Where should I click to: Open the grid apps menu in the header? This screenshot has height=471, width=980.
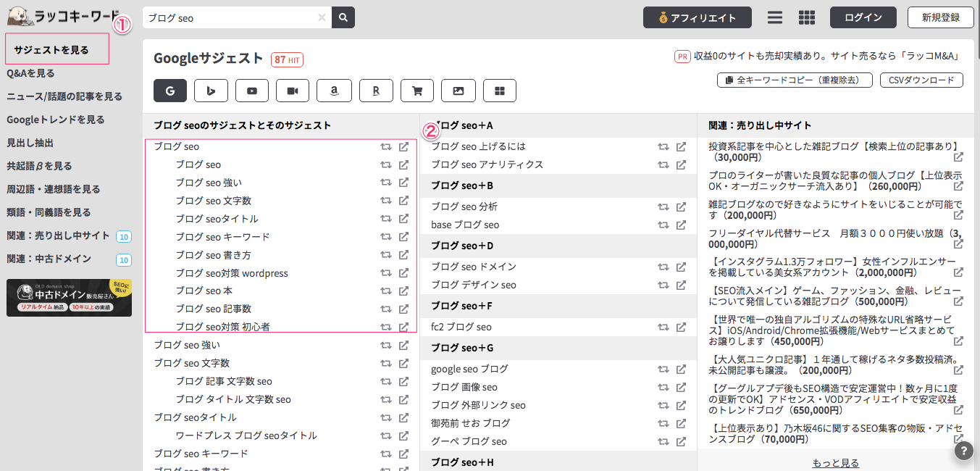(807, 17)
